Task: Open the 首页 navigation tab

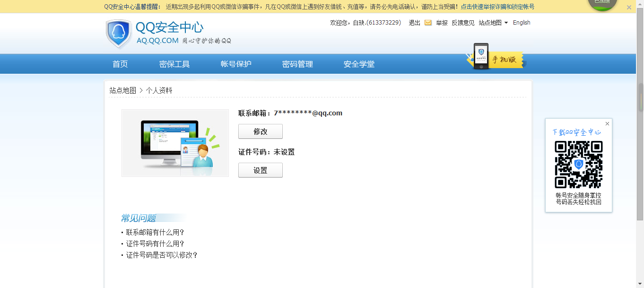Action: [120, 64]
